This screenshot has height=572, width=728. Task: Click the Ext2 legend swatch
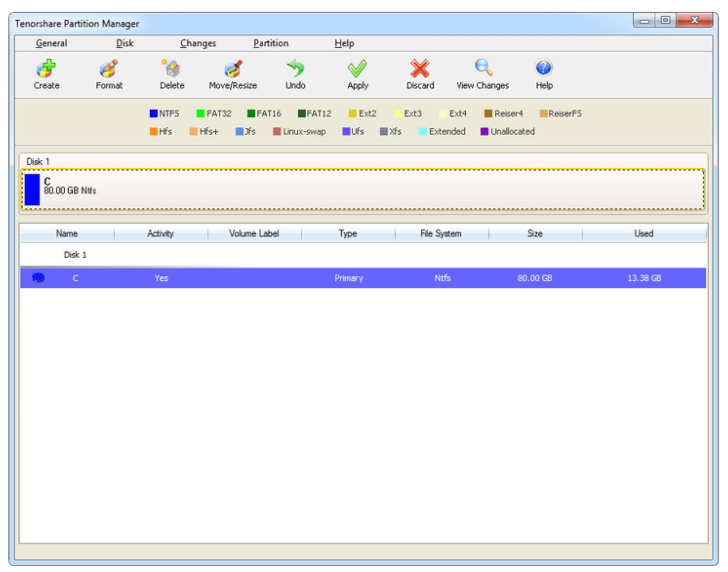point(352,113)
